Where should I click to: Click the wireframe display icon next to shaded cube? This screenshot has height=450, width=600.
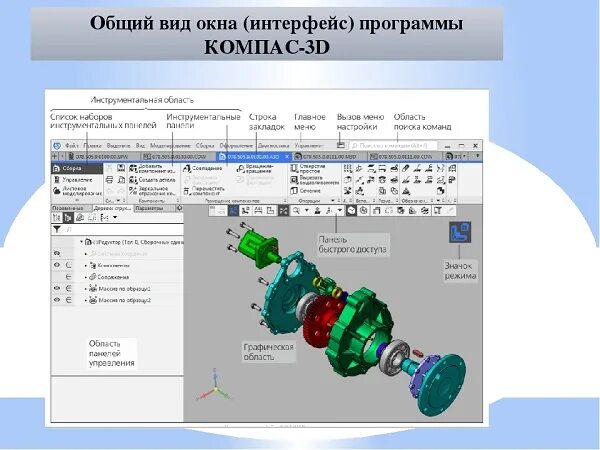click(x=364, y=210)
